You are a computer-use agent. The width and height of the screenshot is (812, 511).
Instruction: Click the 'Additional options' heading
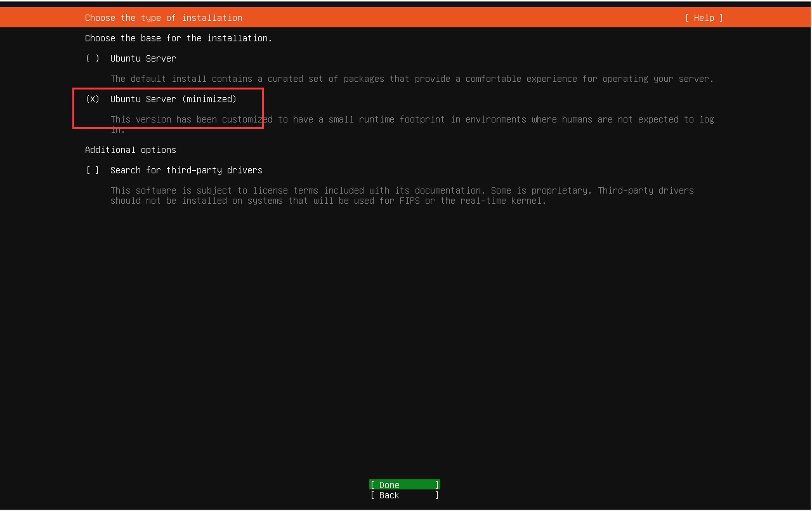click(131, 150)
